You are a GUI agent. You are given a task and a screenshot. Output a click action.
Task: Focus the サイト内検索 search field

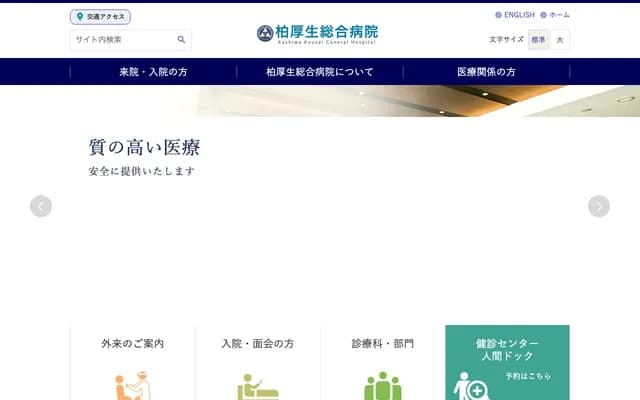point(122,40)
